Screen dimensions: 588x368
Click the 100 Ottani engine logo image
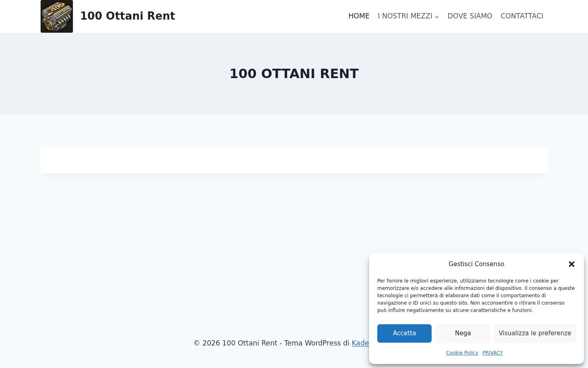click(57, 16)
